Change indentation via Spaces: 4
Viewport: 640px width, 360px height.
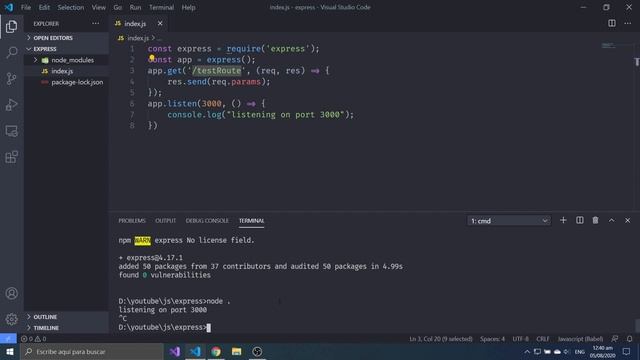click(492, 339)
